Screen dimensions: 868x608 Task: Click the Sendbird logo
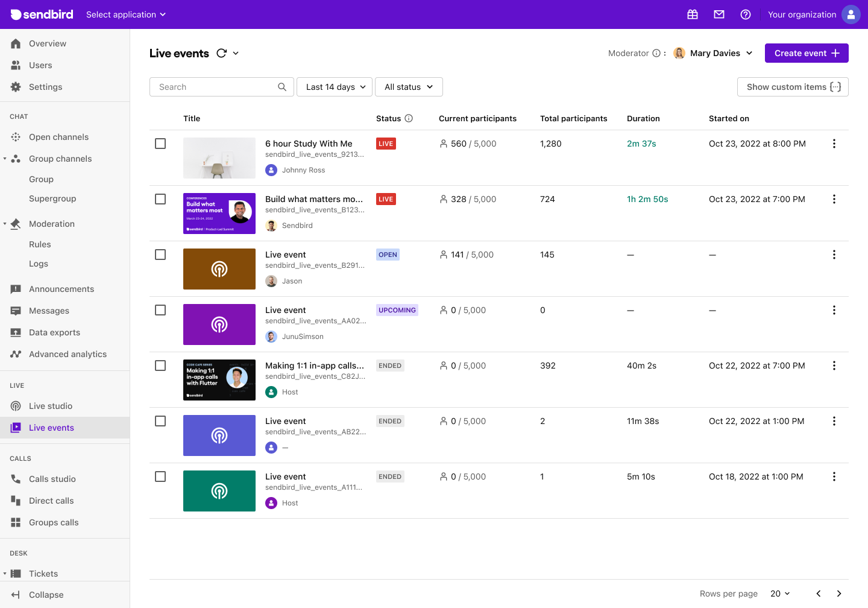pyautogui.click(x=42, y=14)
